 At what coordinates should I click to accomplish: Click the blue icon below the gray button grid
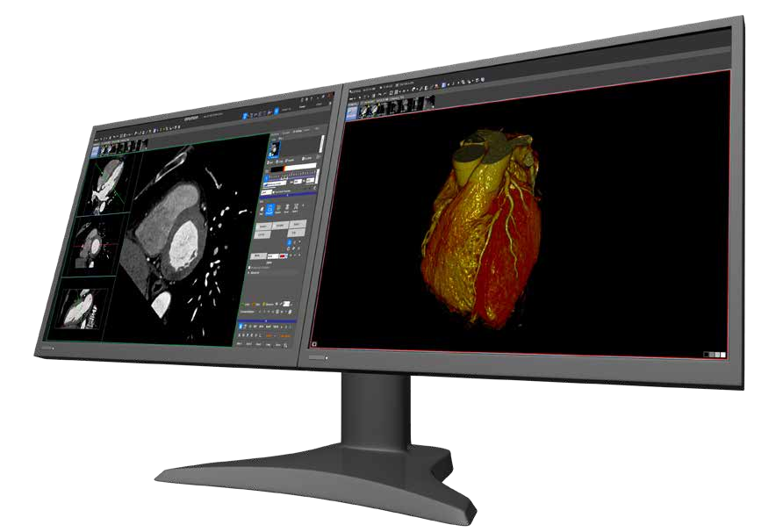289,242
